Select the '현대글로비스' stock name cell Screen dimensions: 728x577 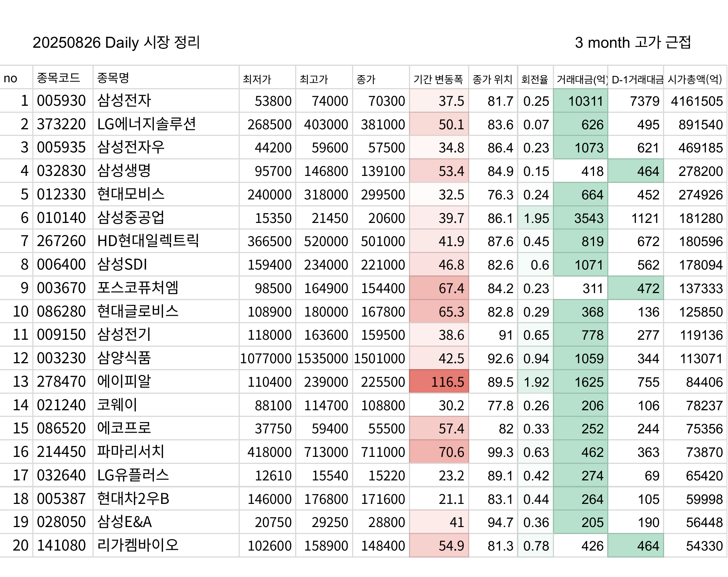pyautogui.click(x=166, y=311)
